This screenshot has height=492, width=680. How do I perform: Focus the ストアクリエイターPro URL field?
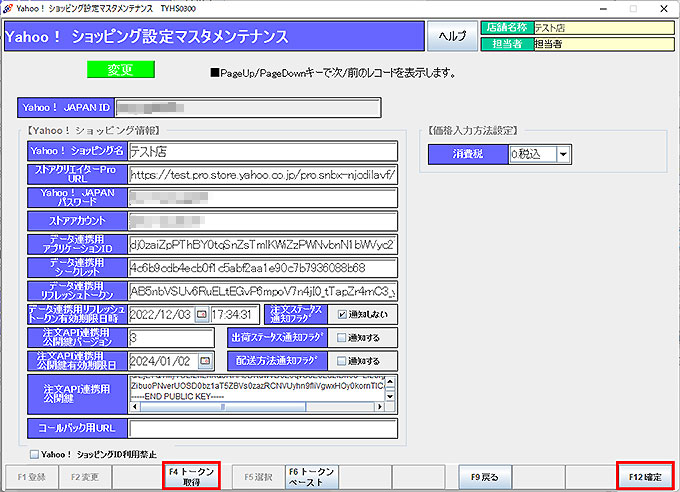point(263,175)
